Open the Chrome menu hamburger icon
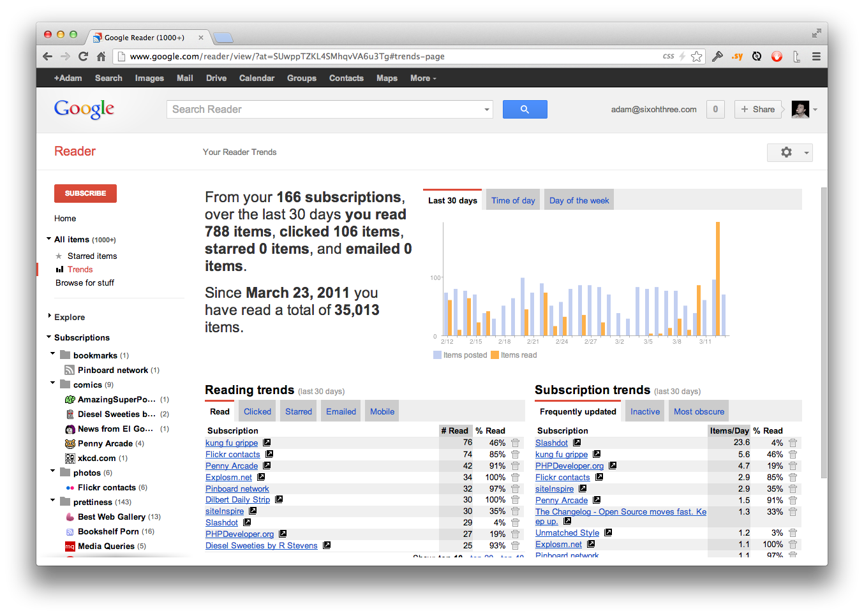864x616 pixels. click(816, 56)
